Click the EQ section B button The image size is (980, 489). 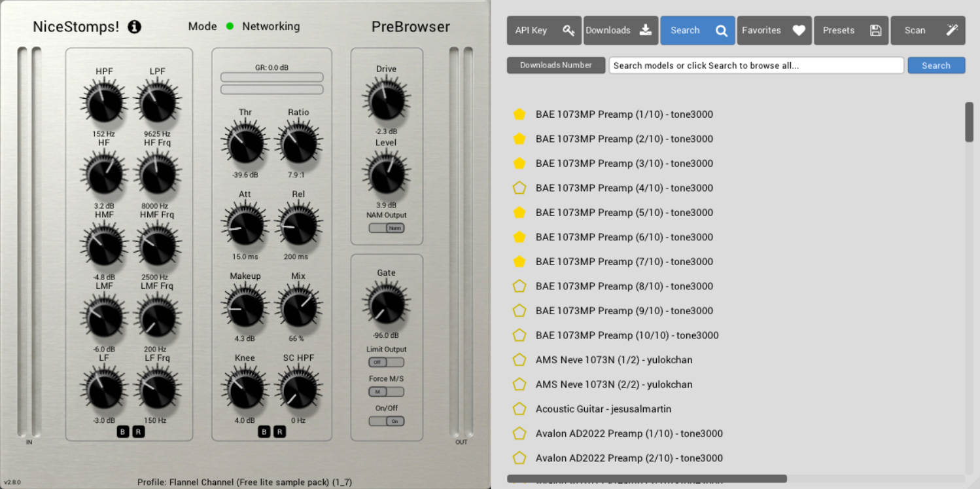tap(123, 431)
